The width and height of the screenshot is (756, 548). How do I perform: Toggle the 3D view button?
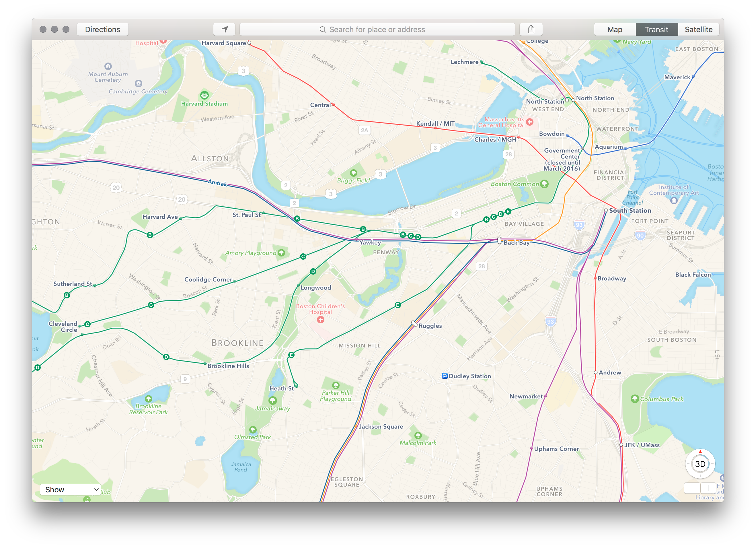click(700, 464)
